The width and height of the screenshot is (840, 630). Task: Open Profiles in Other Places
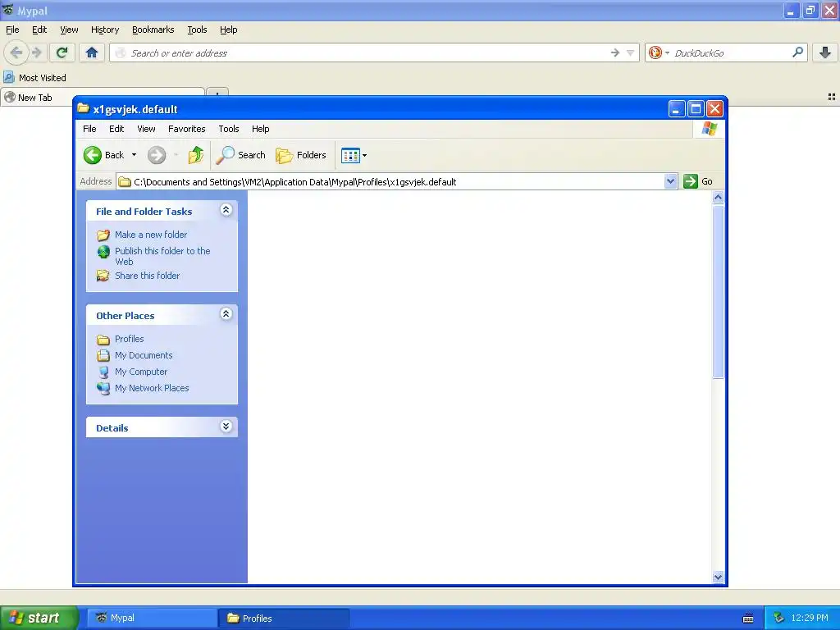(x=129, y=339)
